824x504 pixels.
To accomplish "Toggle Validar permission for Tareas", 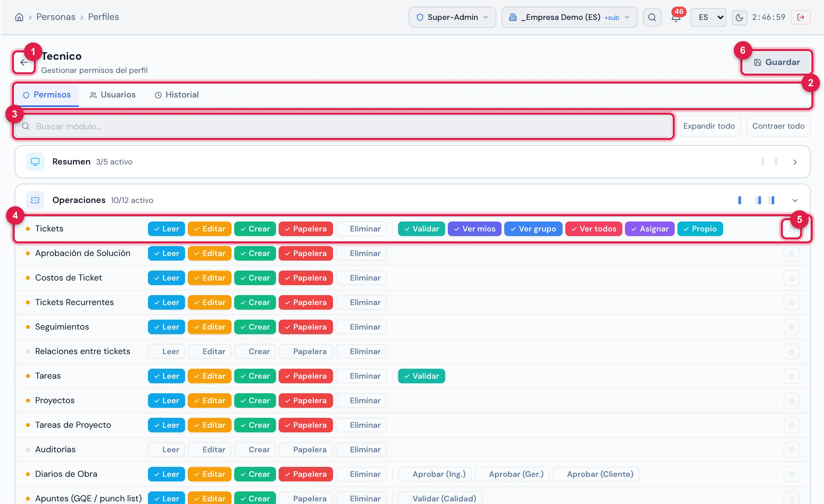I will pyautogui.click(x=421, y=376).
